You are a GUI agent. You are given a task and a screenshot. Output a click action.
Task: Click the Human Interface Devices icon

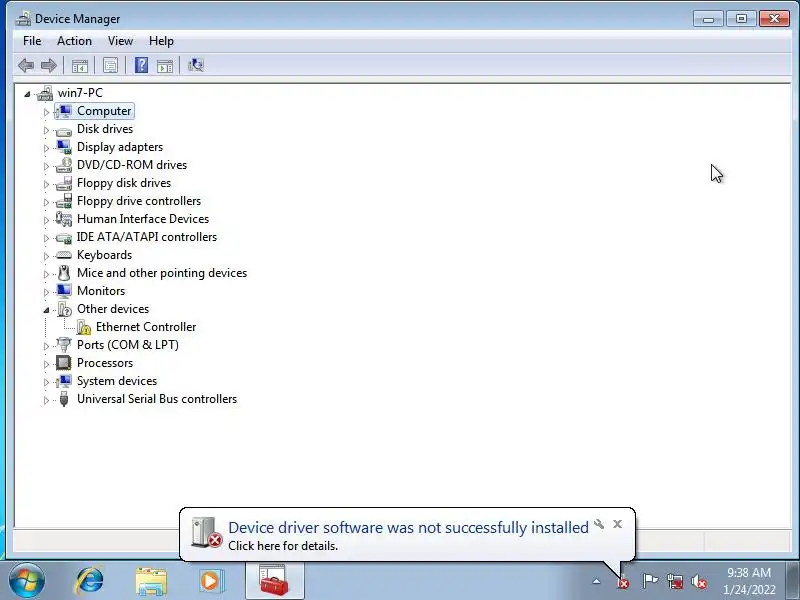[64, 219]
